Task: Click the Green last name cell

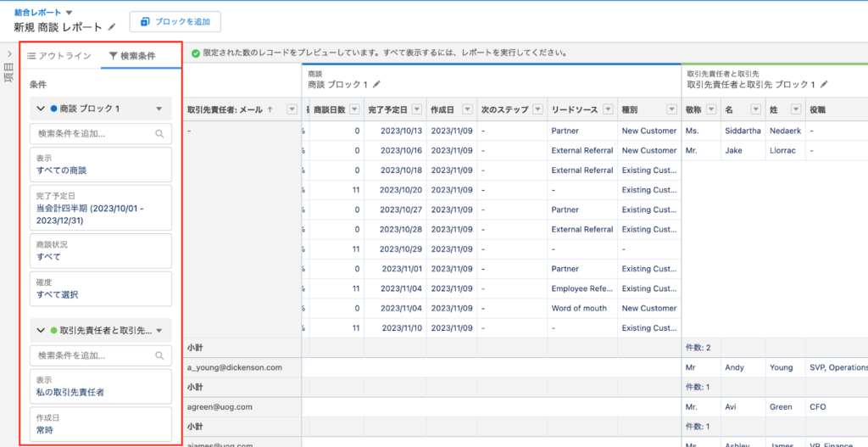Action: coord(785,406)
